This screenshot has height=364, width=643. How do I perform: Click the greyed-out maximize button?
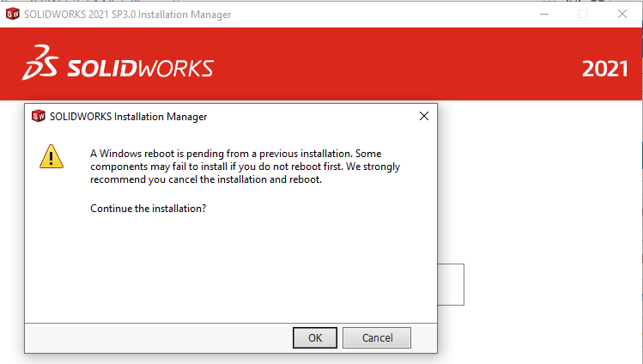pos(583,14)
